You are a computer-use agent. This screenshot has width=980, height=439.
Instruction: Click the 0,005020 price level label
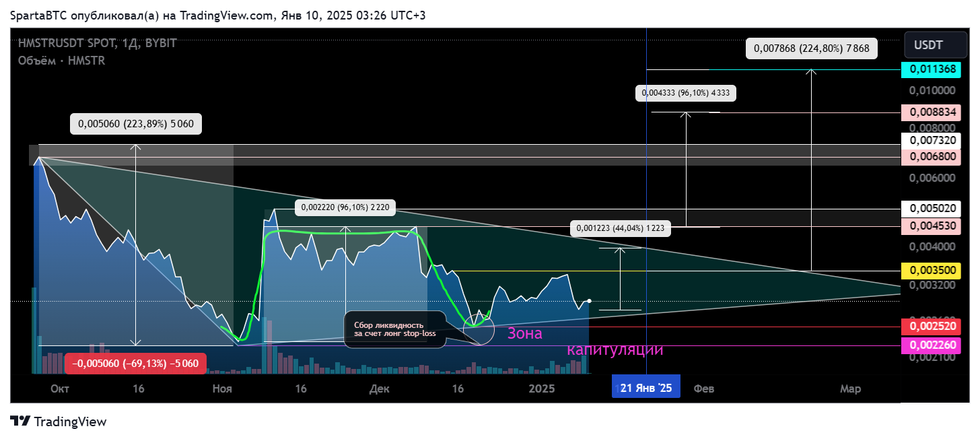coord(932,209)
